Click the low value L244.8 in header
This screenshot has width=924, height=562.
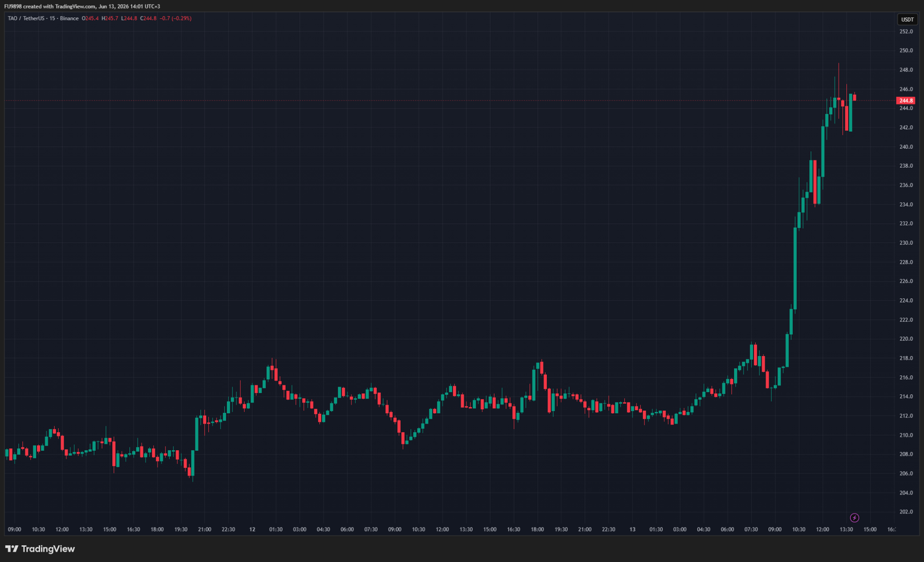129,18
